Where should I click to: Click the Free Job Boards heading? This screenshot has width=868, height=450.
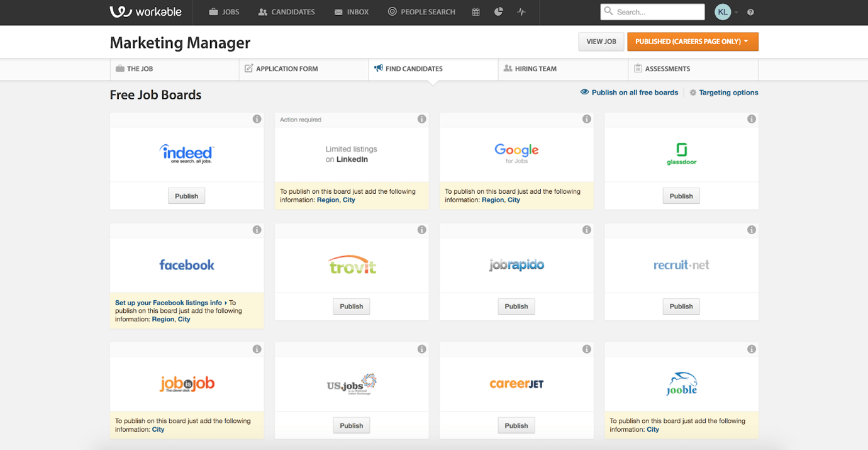155,95
